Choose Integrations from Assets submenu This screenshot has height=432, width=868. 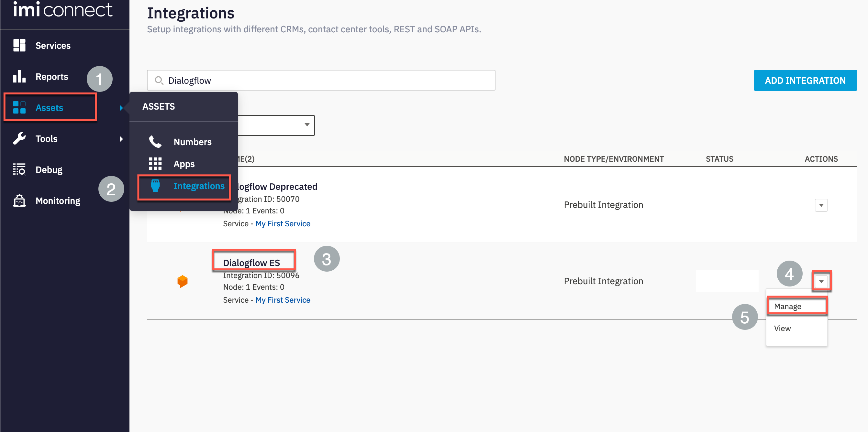coord(199,186)
